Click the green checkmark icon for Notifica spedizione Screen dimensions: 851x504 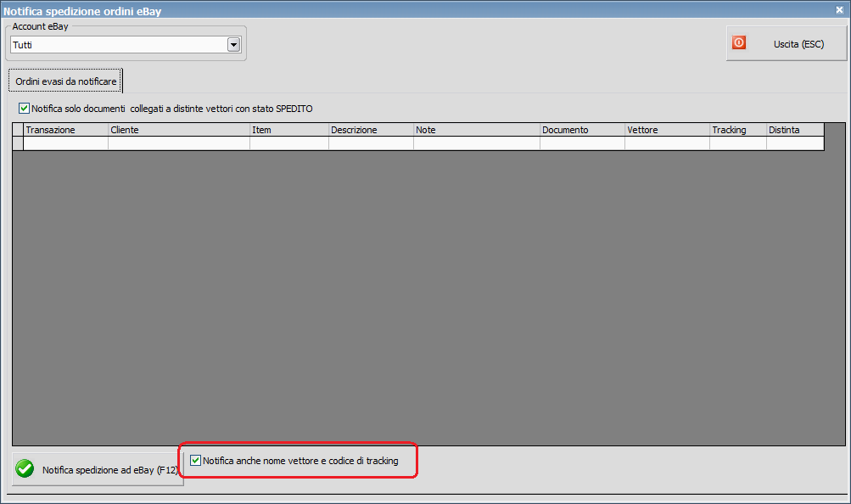[x=25, y=468]
